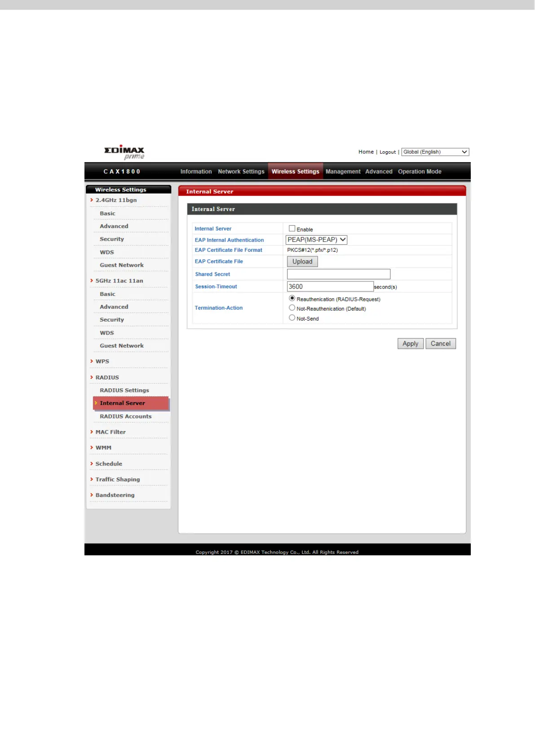Open the Advanced top menu tab
The width and height of the screenshot is (535, 756).
point(379,171)
